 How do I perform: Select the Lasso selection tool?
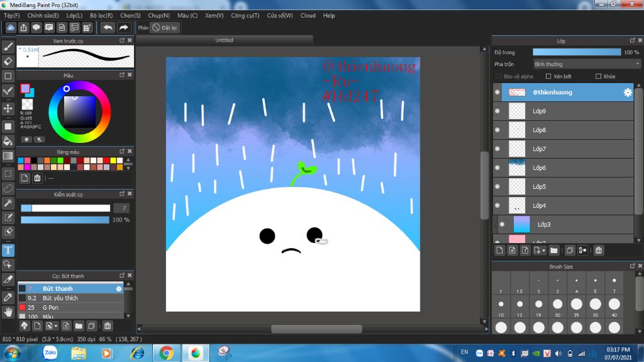click(8, 188)
